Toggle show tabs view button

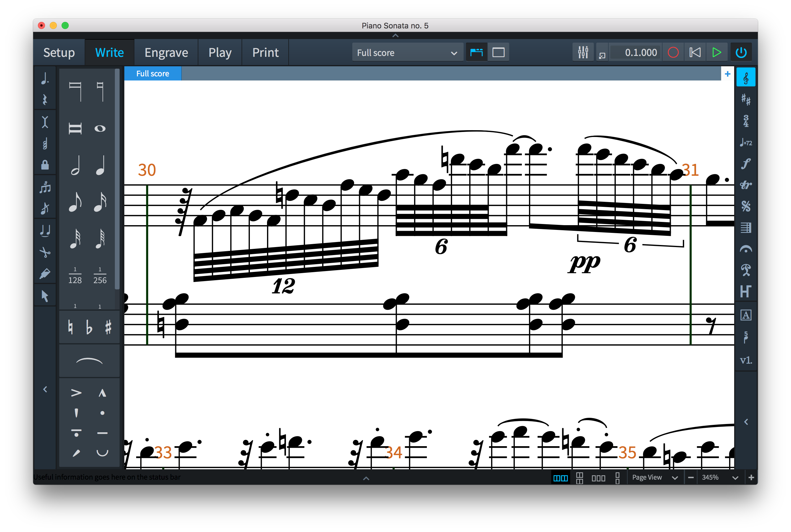coord(476,53)
